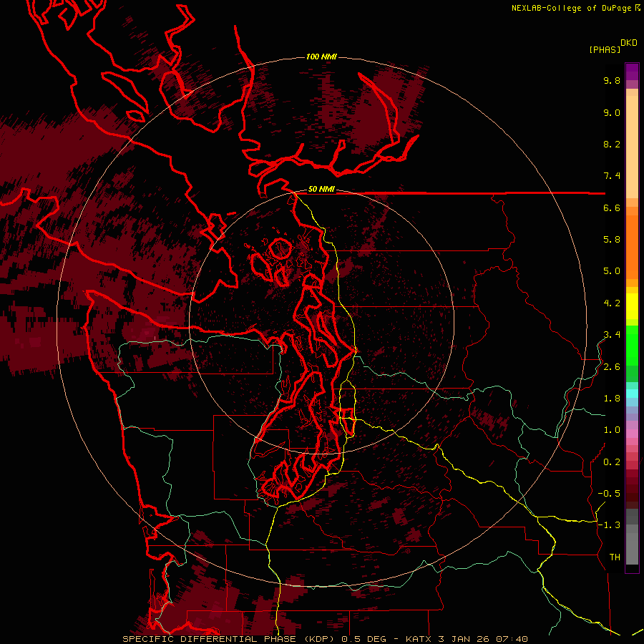Click the 6.6 value on the scale
This screenshot has width=644, height=644.
click(x=612, y=208)
